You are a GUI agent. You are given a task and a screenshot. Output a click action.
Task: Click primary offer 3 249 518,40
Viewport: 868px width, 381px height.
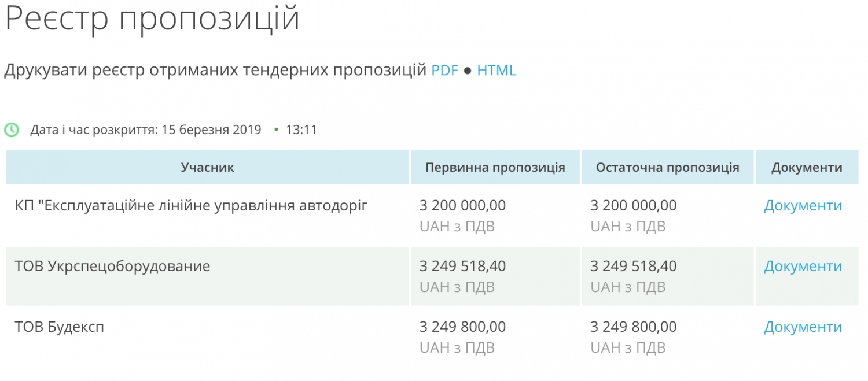point(462,266)
